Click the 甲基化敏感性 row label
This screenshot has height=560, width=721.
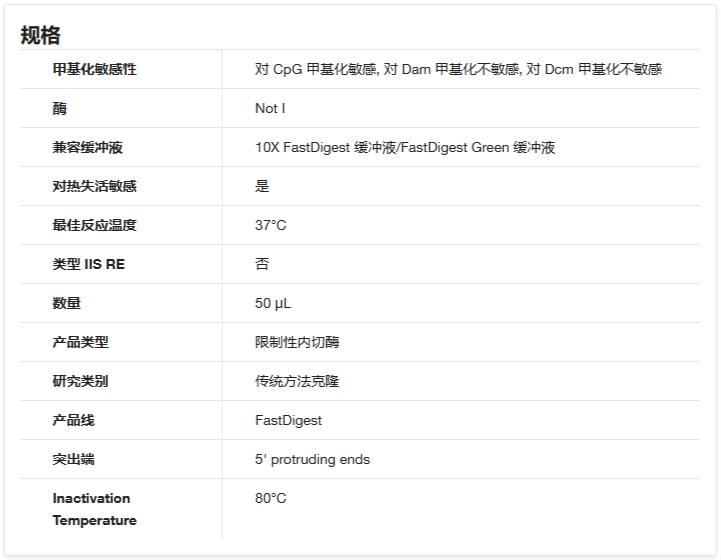[94, 69]
